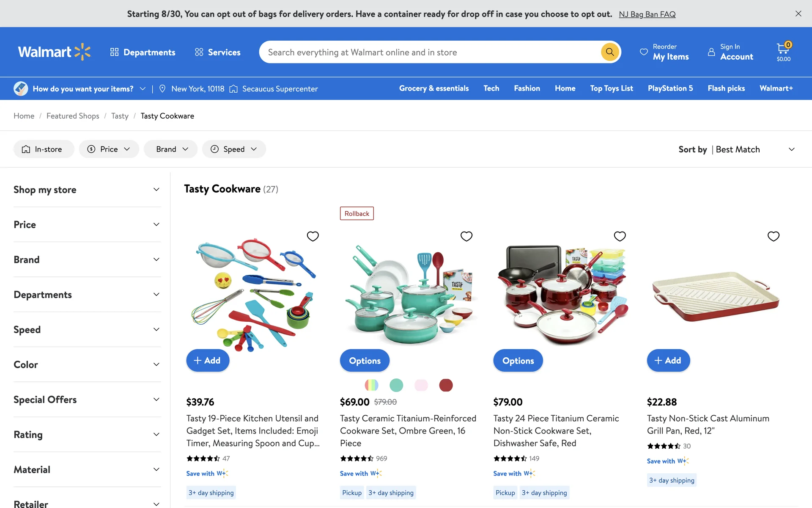Select the red color swatch
Screen dimensions: 812x508
click(x=445, y=385)
